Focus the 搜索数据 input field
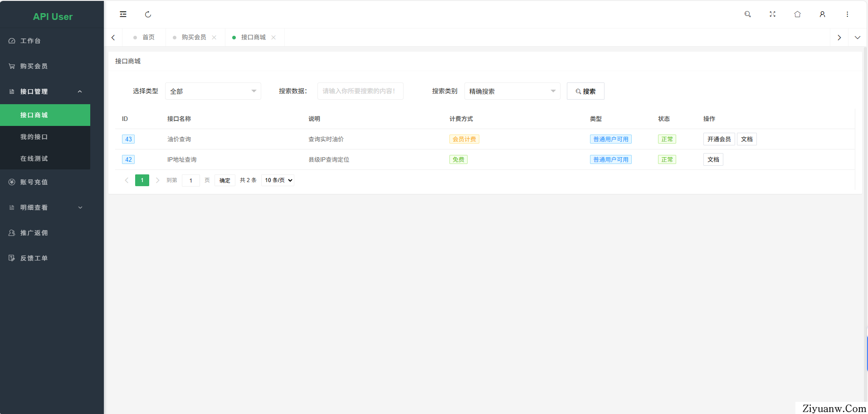 pos(361,91)
